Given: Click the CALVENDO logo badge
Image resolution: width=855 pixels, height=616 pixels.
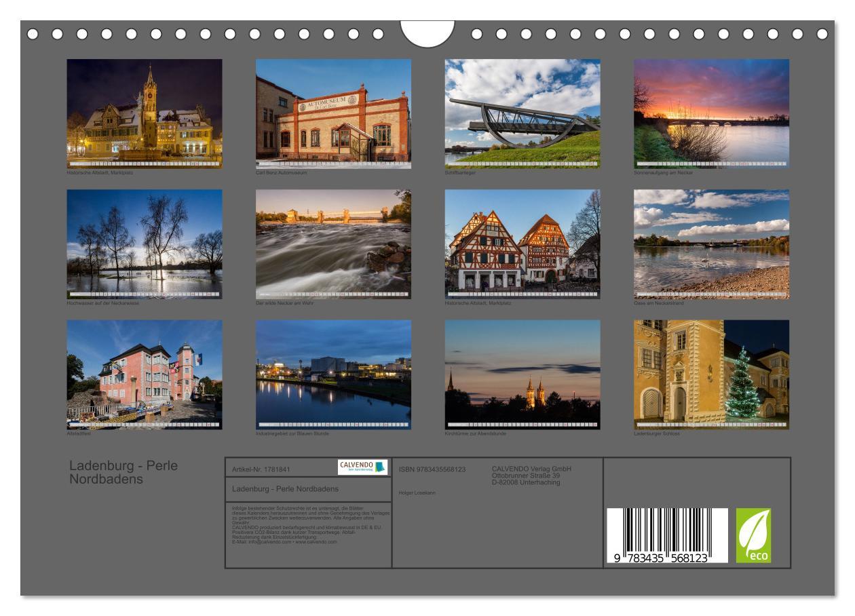Looking at the screenshot, I should [x=362, y=467].
